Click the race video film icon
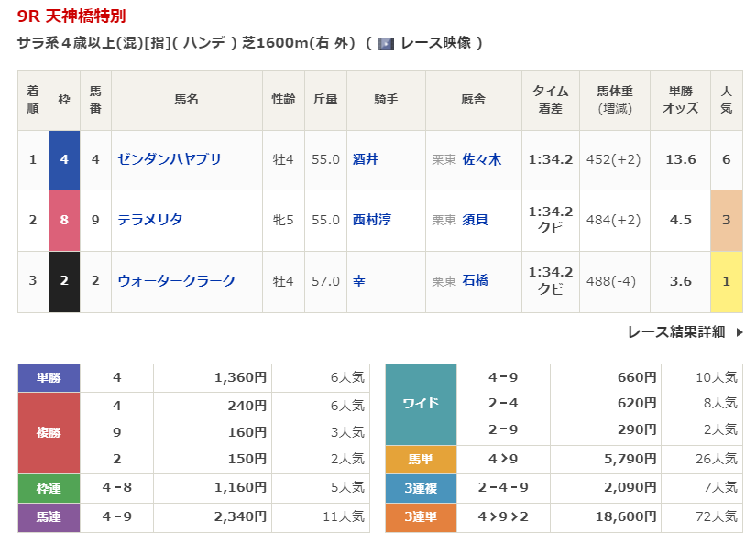Screen dimensions: 756x543 coord(386,43)
